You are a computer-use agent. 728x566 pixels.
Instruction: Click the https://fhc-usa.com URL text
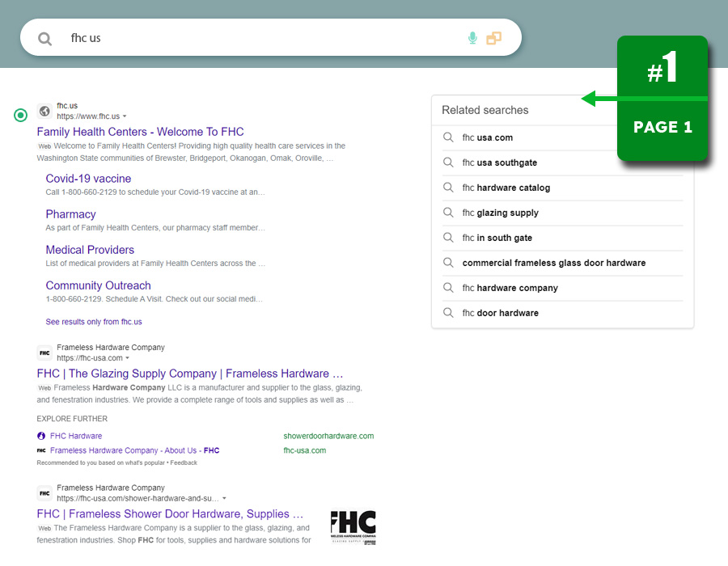coord(90,357)
